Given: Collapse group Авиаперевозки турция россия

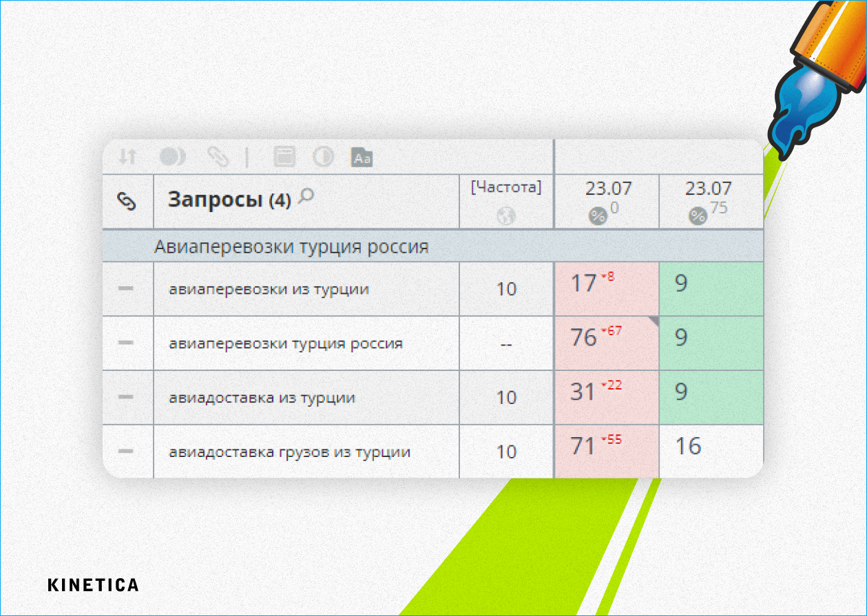Looking at the screenshot, I should click(x=291, y=246).
